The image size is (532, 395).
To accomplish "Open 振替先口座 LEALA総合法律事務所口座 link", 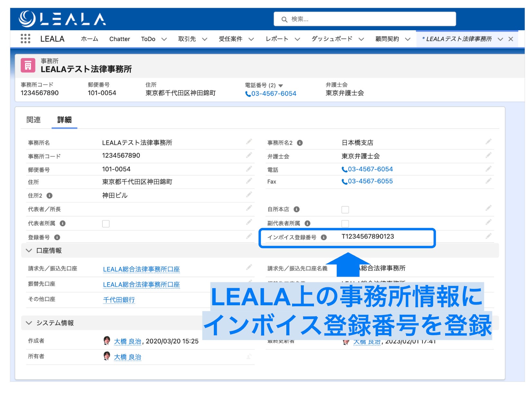I will [x=141, y=285].
